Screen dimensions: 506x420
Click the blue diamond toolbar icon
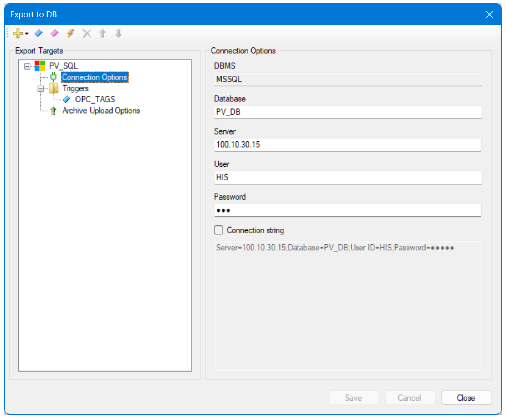point(39,33)
